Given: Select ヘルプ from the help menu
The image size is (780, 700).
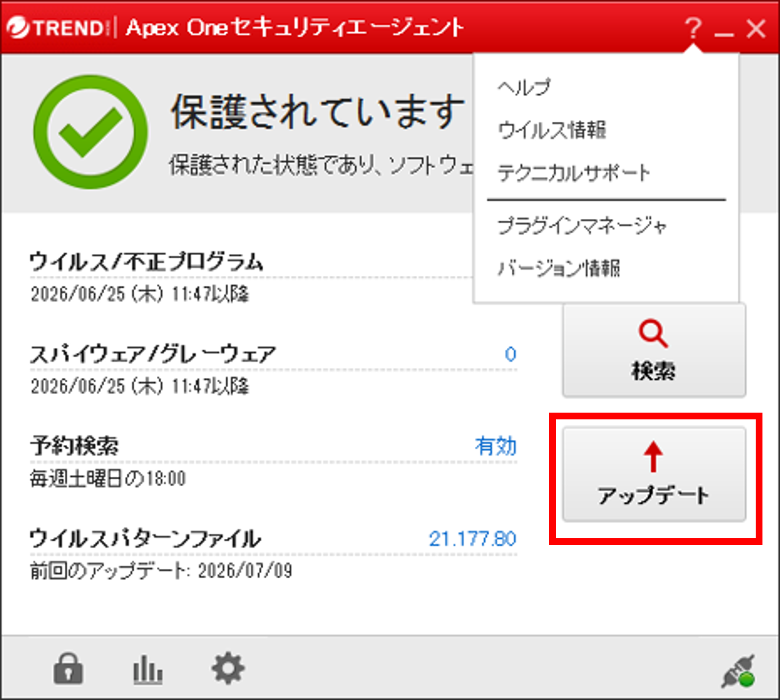Looking at the screenshot, I should pos(524,87).
